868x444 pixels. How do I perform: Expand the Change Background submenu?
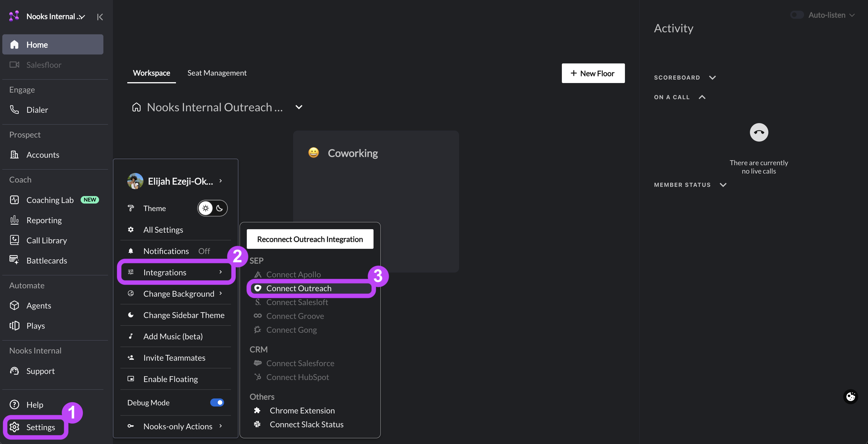221,293
